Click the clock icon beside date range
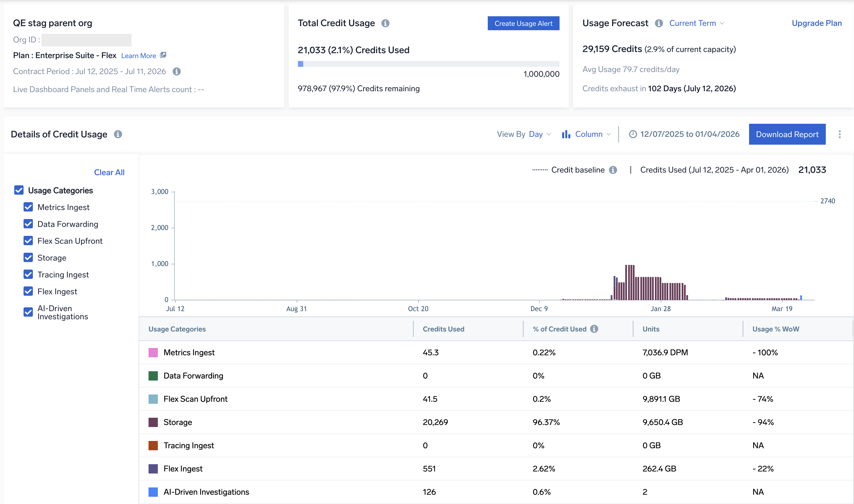Image resolution: width=854 pixels, height=504 pixels. click(633, 134)
